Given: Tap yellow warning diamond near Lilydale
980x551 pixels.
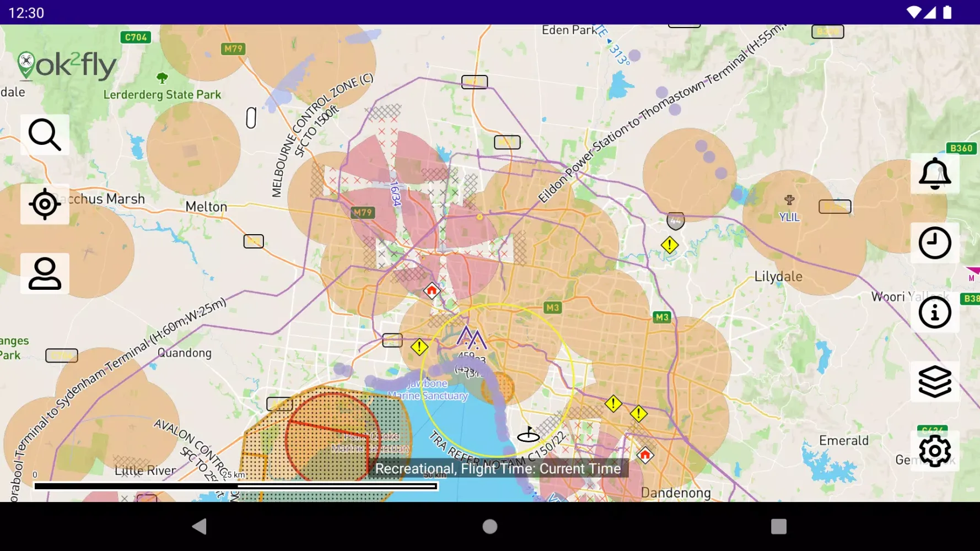Looking at the screenshot, I should [x=669, y=245].
